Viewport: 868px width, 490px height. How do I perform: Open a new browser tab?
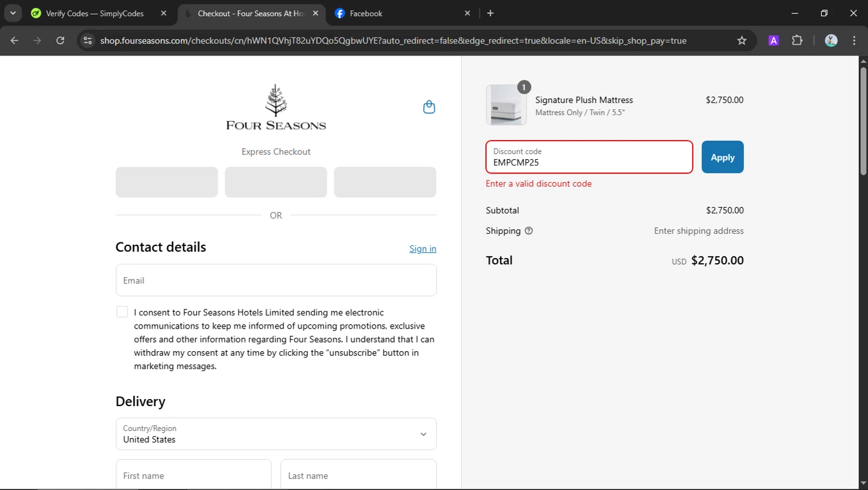pyautogui.click(x=490, y=13)
